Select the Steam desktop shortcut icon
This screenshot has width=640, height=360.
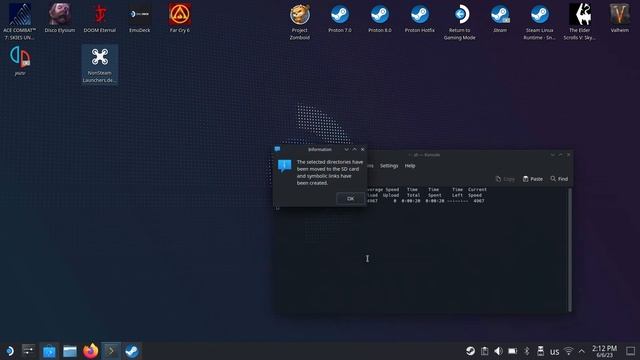[x=500, y=18]
